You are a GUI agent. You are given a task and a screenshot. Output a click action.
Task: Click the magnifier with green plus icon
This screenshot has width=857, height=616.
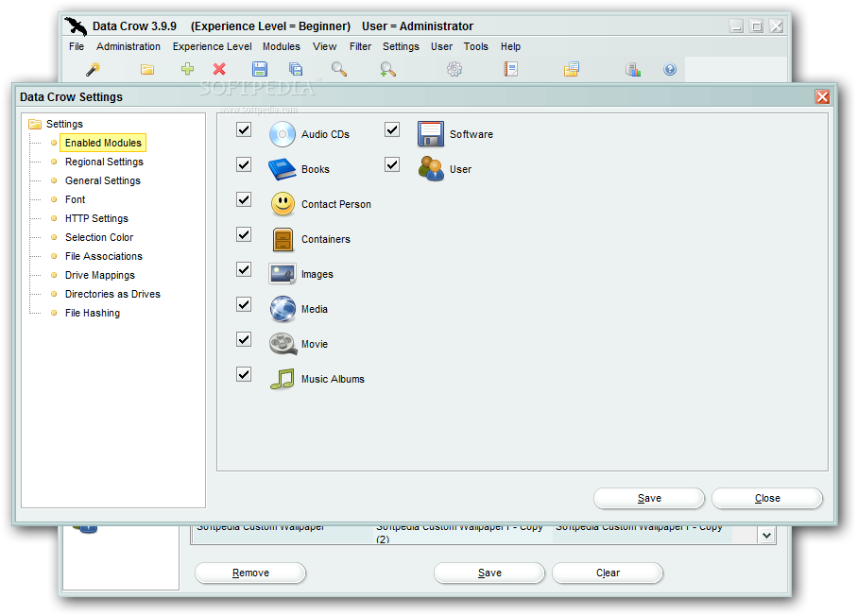click(x=387, y=69)
